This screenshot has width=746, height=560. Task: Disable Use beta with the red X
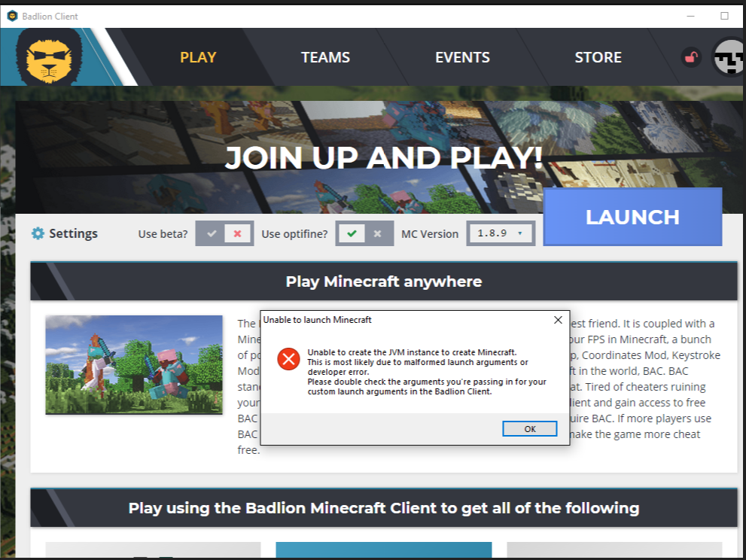(237, 233)
